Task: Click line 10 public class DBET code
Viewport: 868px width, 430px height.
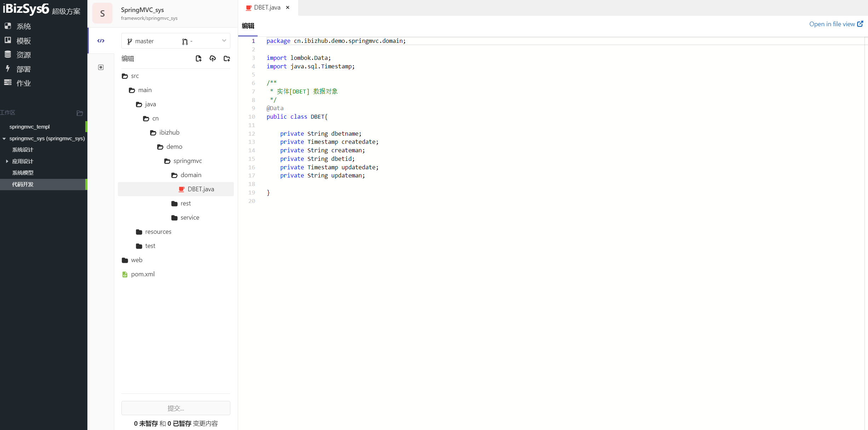Action: pyautogui.click(x=297, y=117)
